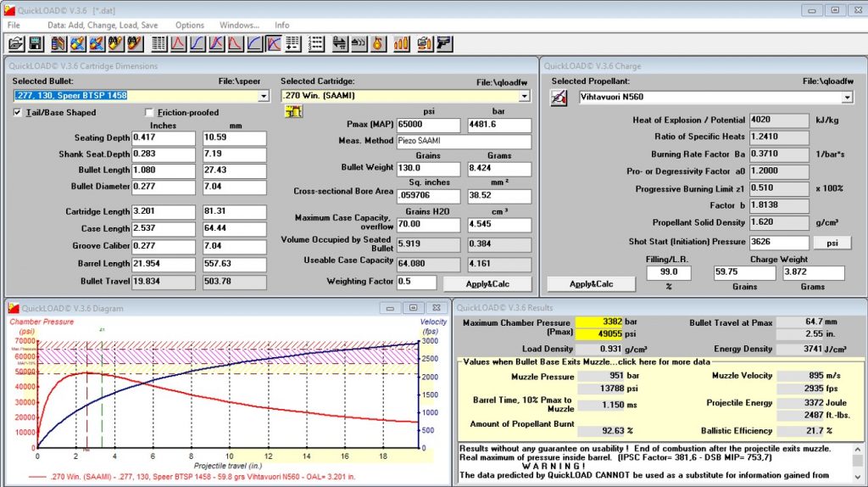Click 'Values when Bullet Base Exits Muzzle' link

pyautogui.click(x=587, y=361)
